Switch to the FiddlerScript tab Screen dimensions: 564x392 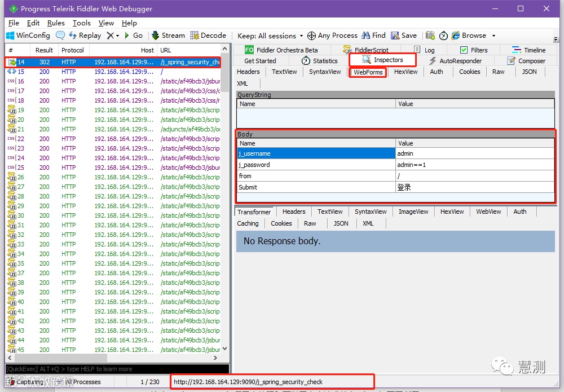(x=367, y=50)
